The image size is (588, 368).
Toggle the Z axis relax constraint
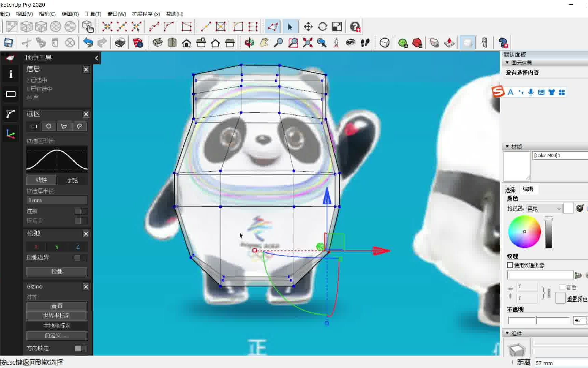(77, 247)
